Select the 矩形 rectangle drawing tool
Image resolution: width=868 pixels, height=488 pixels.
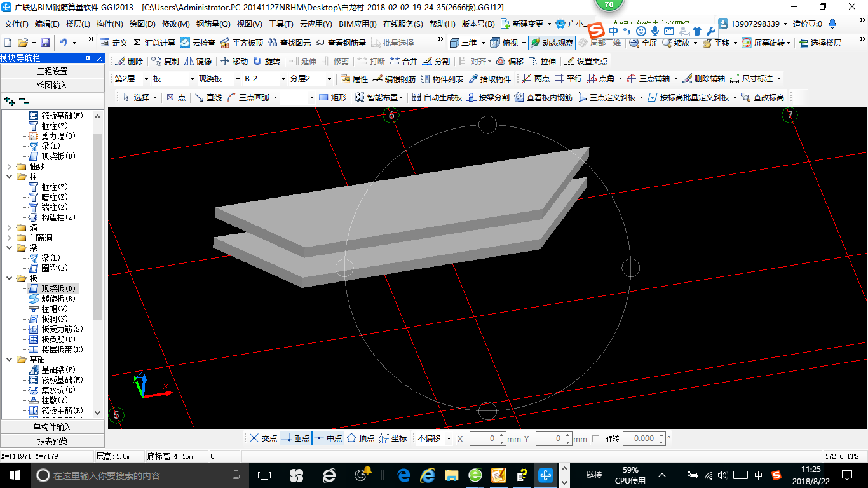pos(332,97)
